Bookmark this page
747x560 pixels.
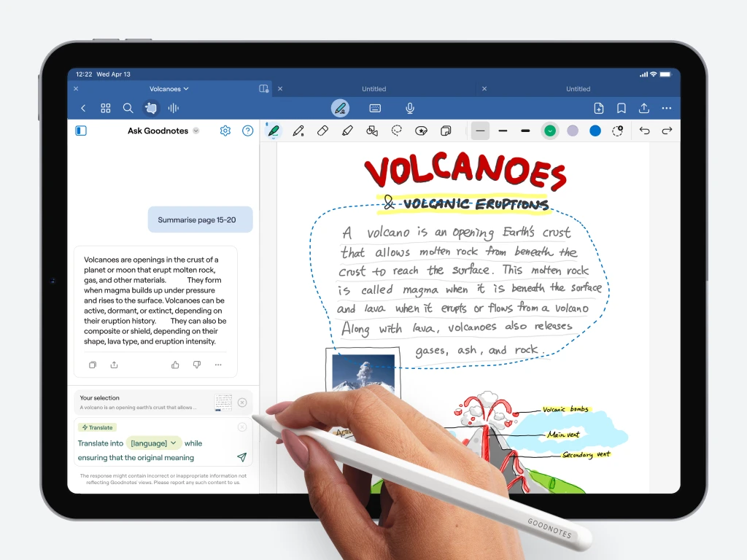[x=622, y=108]
